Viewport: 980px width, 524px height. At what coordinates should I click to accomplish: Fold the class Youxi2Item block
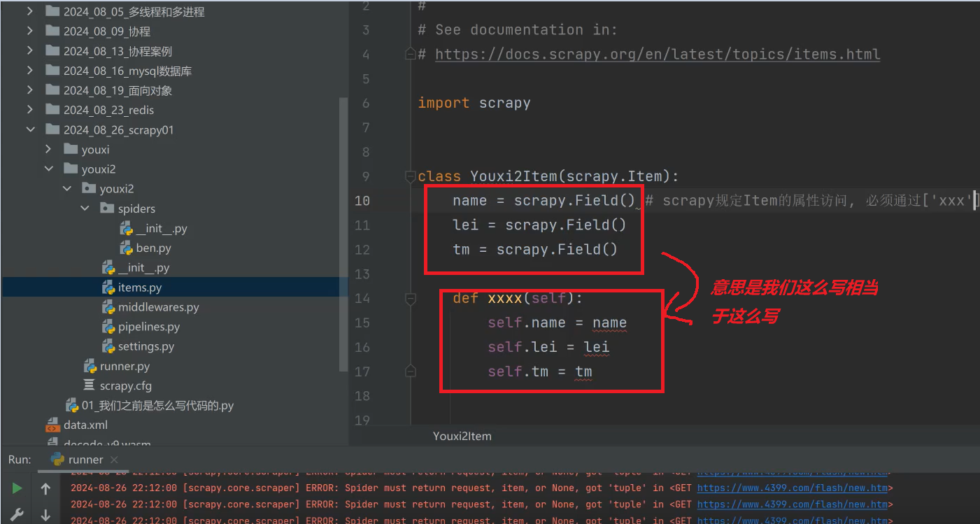[x=411, y=176]
